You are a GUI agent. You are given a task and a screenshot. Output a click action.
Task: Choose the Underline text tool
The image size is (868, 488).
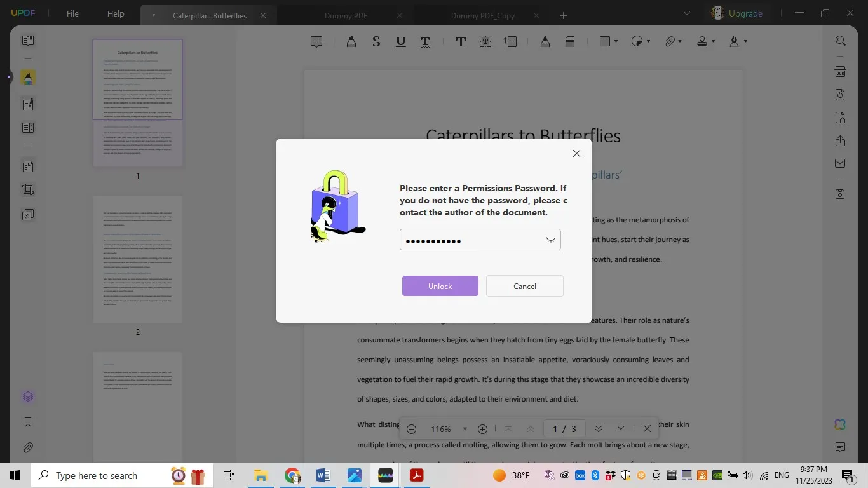click(400, 41)
